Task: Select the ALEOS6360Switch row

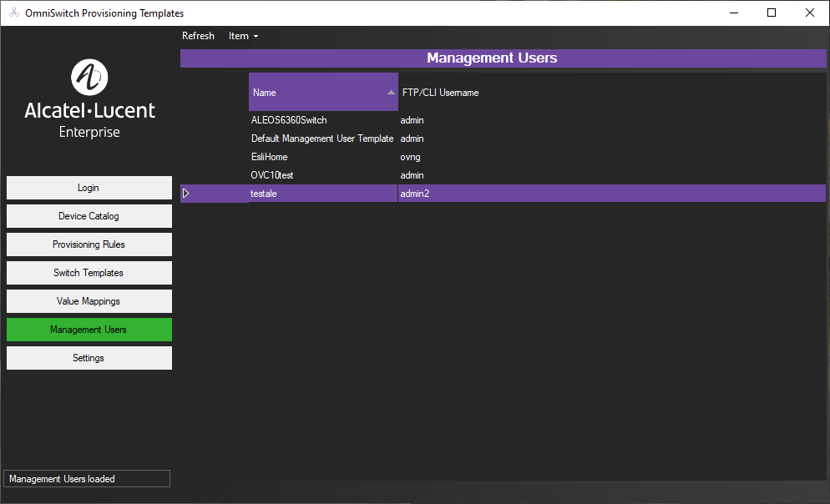Action: [x=503, y=120]
